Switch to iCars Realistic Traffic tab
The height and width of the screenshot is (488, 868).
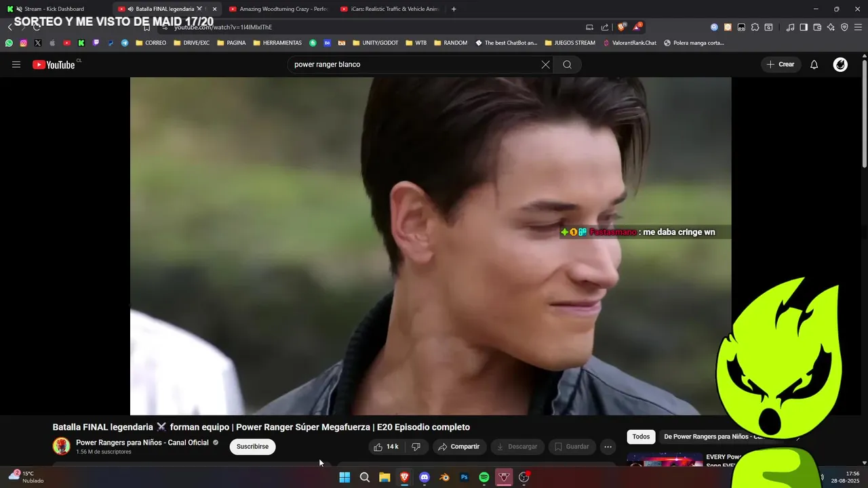(x=390, y=9)
